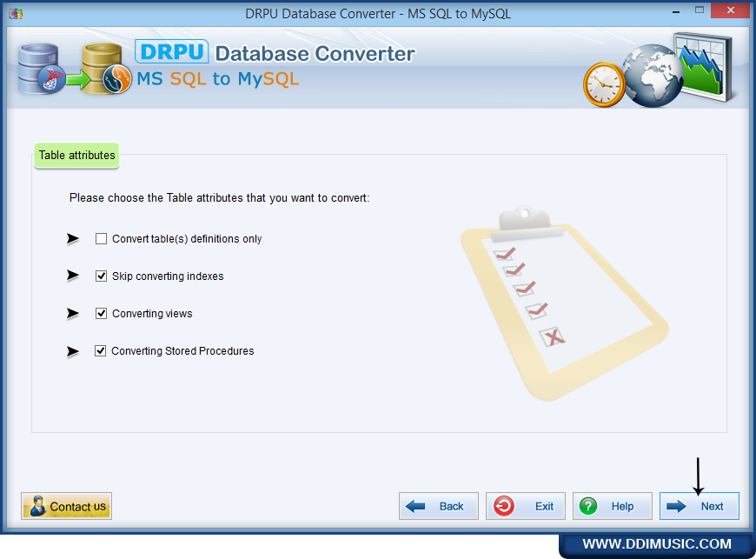This screenshot has height=559, width=756.
Task: Uncheck Converting Stored Procedures checkbox
Action: [x=100, y=350]
